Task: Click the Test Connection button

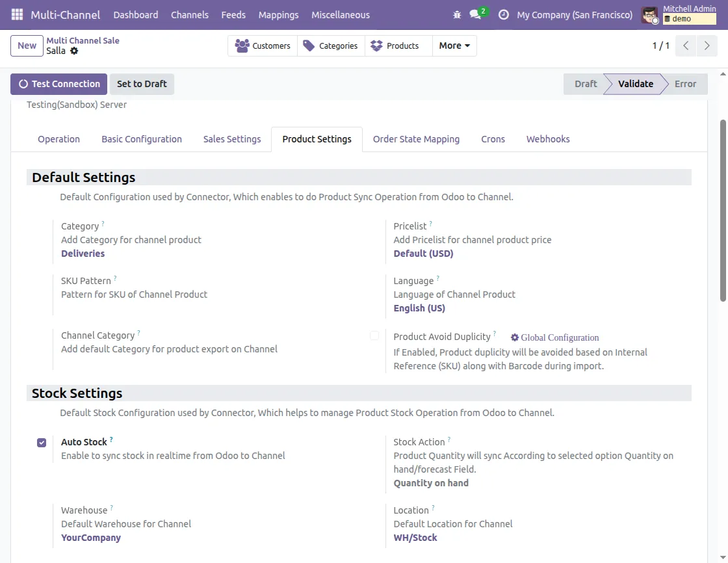Action: coord(58,84)
